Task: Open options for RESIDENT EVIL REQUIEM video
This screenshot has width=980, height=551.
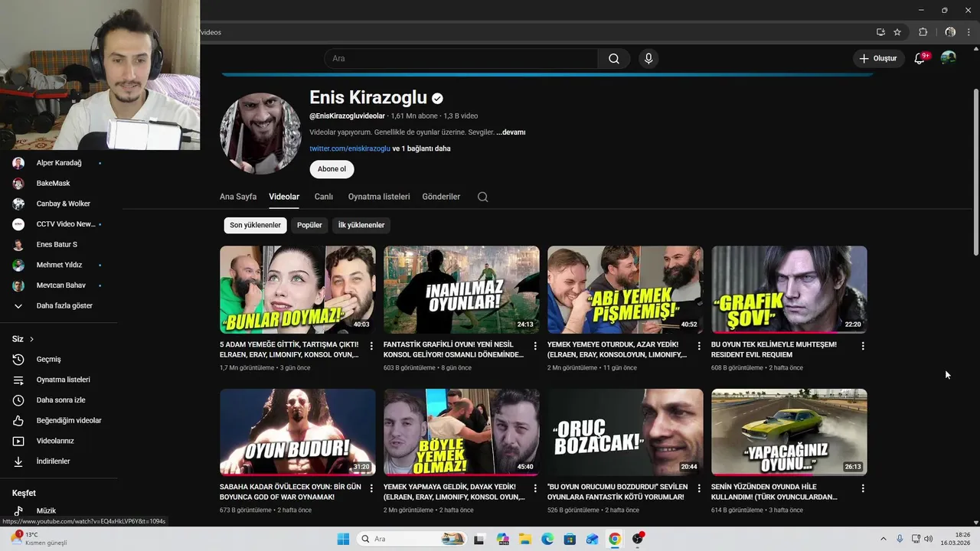Action: [x=863, y=346]
